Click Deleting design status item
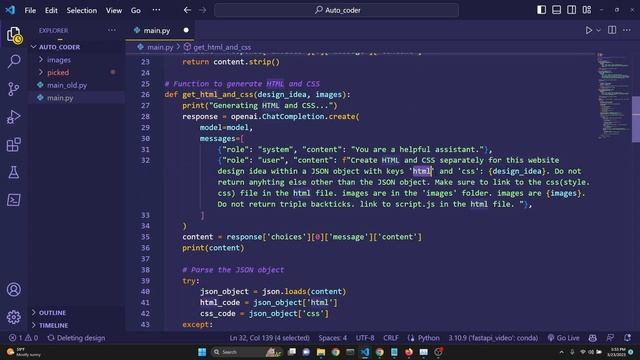Image resolution: width=640 pixels, height=360 pixels. coord(76,338)
